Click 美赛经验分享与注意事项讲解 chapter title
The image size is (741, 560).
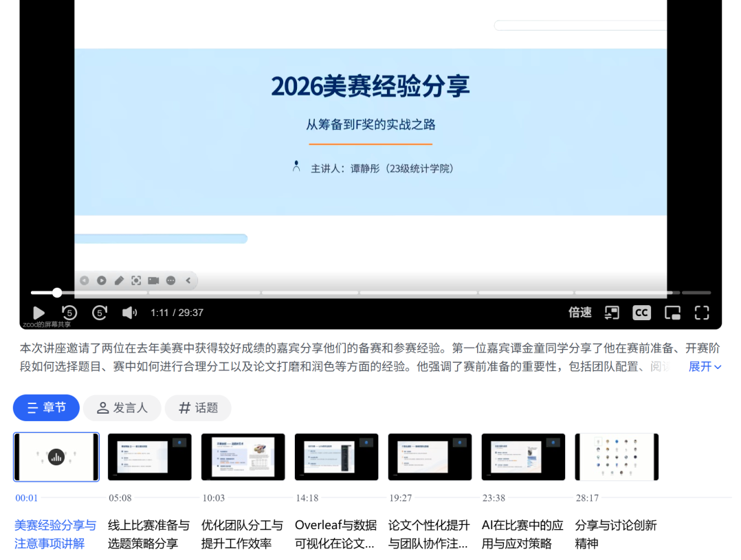tap(55, 534)
